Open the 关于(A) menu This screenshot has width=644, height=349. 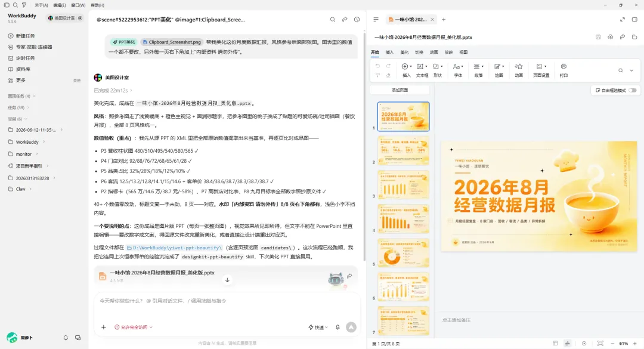pos(41,5)
